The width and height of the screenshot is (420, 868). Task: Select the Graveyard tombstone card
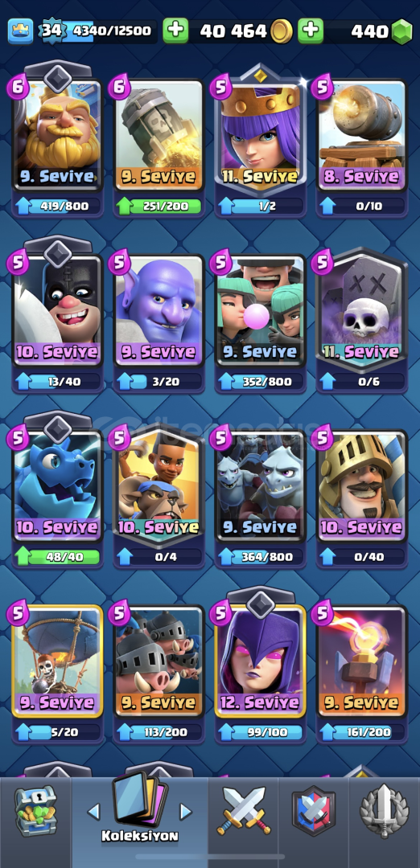[362, 312]
